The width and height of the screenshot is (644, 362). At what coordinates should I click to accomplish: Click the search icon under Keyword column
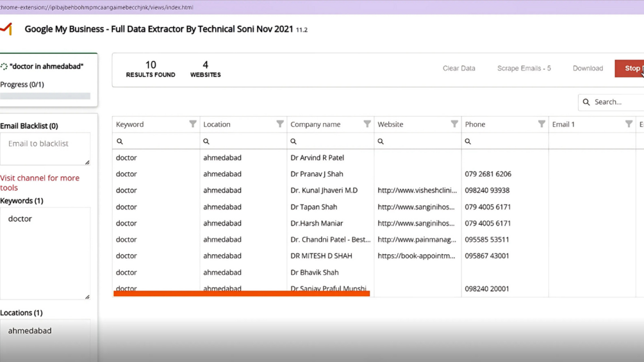point(120,141)
